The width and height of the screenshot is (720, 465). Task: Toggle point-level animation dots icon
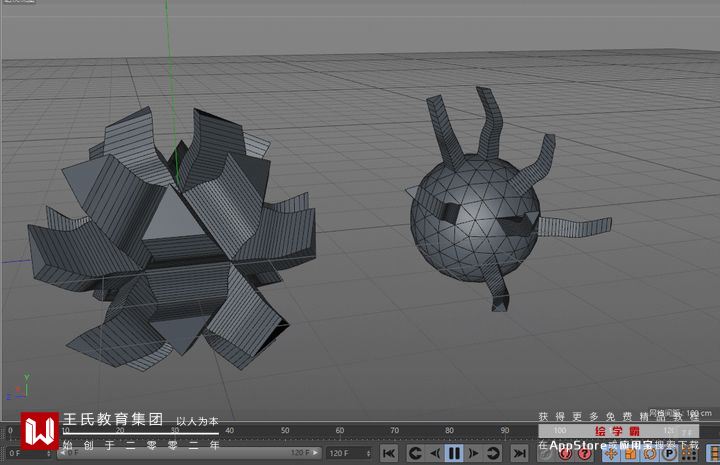688,454
